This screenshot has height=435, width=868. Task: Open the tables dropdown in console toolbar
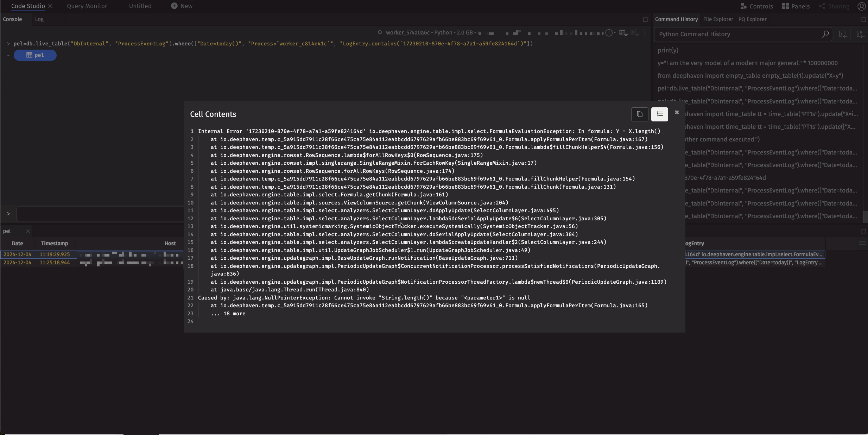(623, 33)
